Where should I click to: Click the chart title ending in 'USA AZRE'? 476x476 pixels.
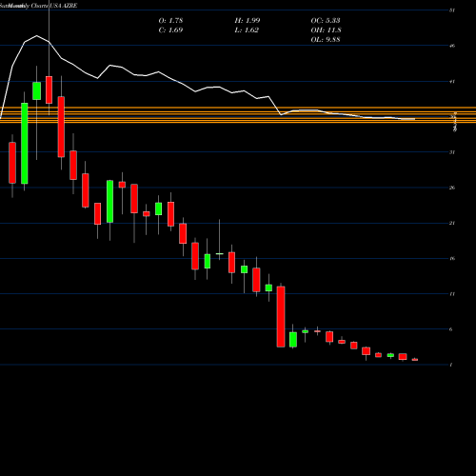pyautogui.click(x=39, y=6)
